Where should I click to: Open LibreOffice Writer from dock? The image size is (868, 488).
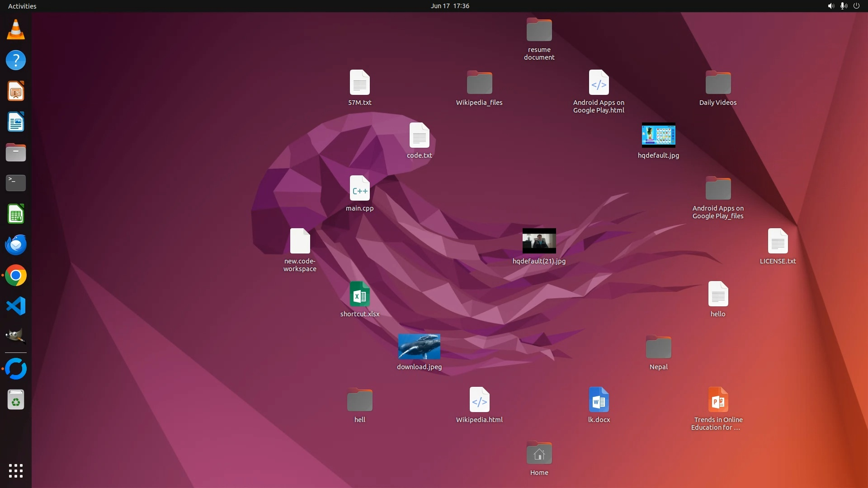16,122
